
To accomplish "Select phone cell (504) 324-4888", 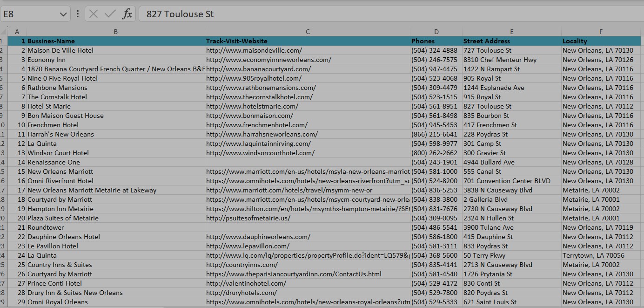I will click(436, 50).
